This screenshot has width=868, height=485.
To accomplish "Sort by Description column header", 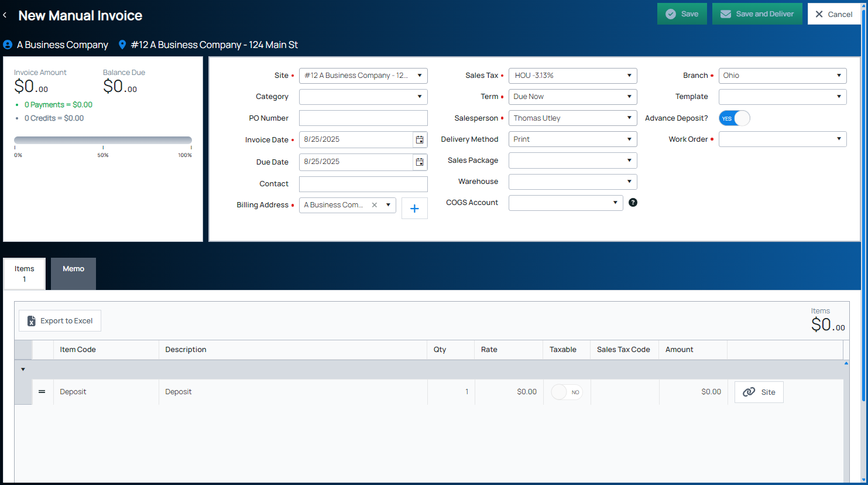I will coord(293,350).
